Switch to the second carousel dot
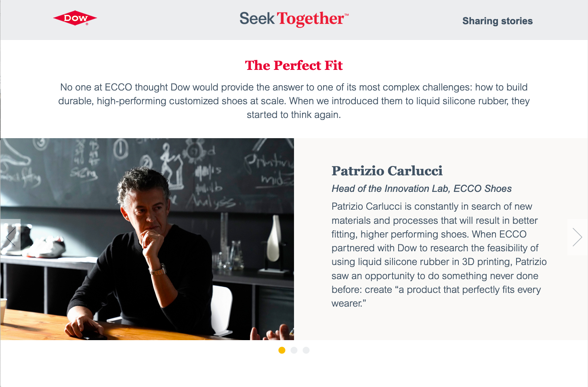Image resolution: width=588 pixels, height=387 pixels. (294, 350)
